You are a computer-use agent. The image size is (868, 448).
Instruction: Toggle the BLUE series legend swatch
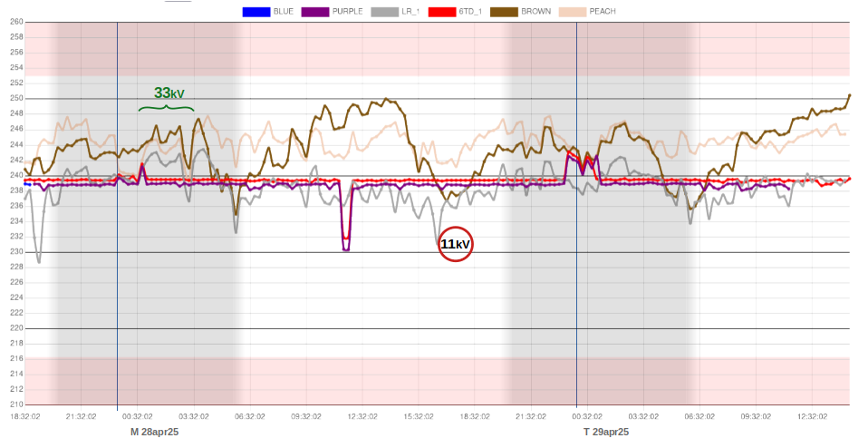256,12
